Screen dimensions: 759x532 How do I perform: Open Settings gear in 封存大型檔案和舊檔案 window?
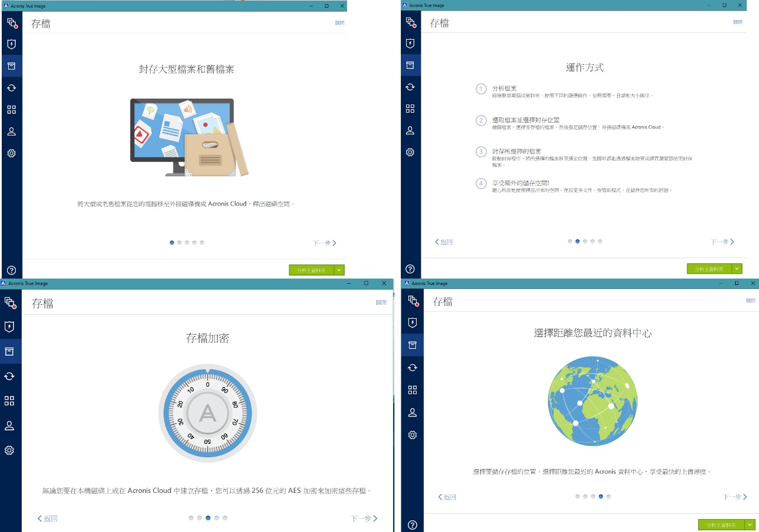[x=11, y=153]
